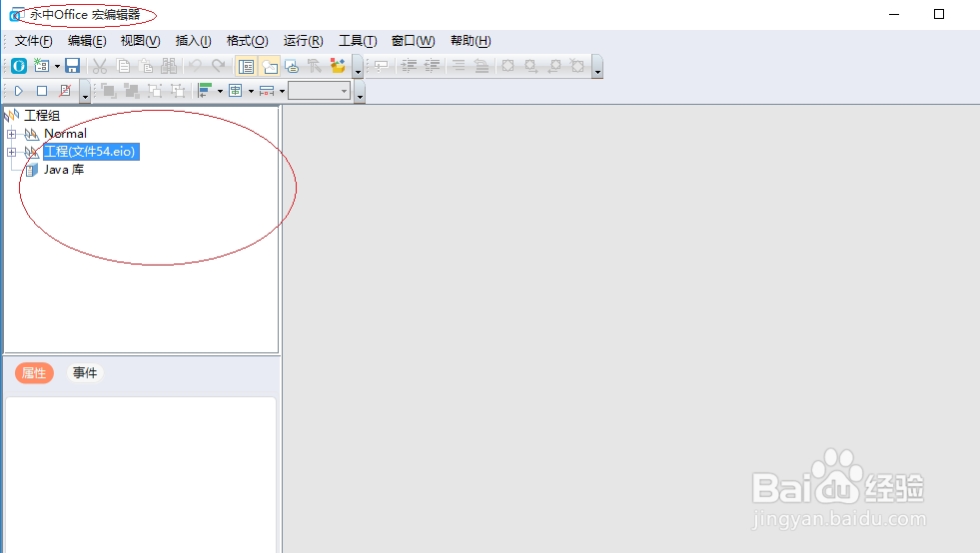The image size is (980, 553).
Task: Click the decrease indent icon
Action: [x=432, y=66]
